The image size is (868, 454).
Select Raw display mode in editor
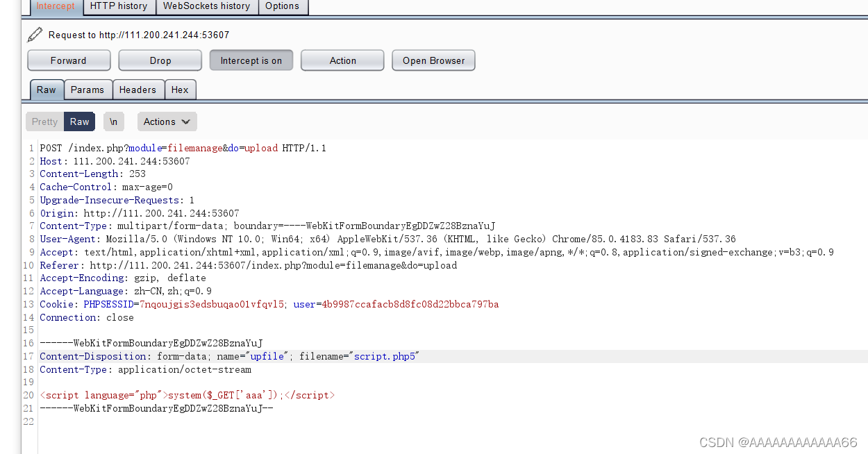pos(79,121)
